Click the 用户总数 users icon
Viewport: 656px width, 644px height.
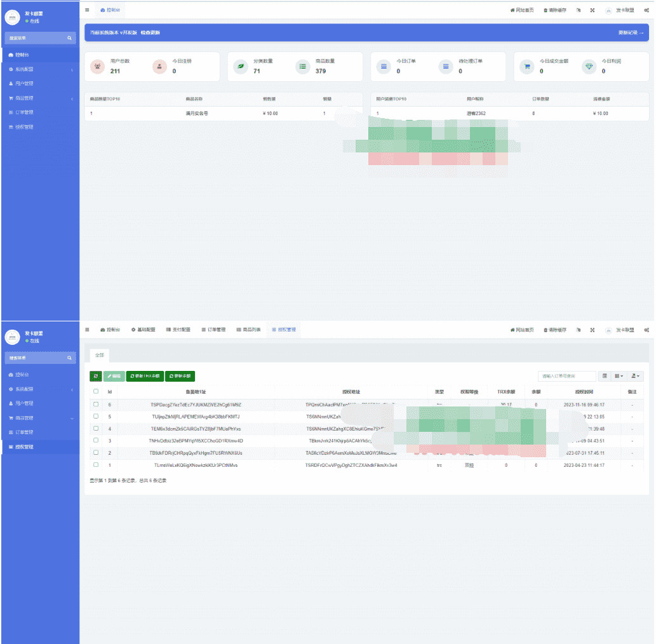click(x=98, y=66)
